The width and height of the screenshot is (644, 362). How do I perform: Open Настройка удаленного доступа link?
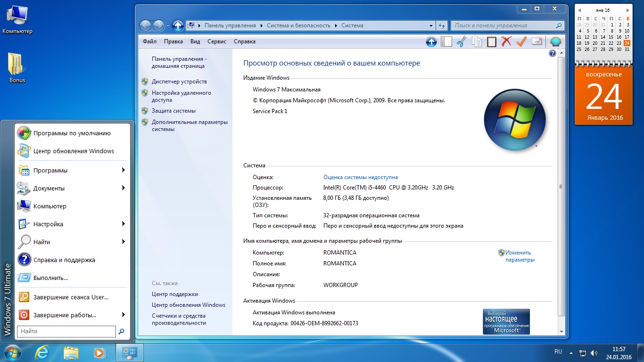[182, 96]
